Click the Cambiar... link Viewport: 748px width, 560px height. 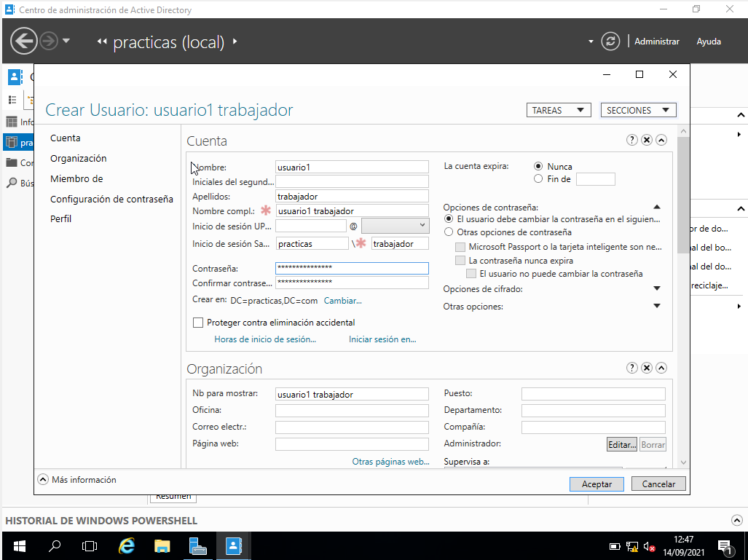pyautogui.click(x=342, y=301)
